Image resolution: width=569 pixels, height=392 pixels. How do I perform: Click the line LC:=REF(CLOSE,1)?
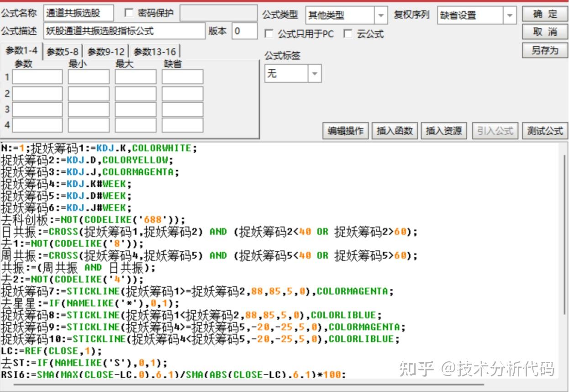tap(52, 351)
